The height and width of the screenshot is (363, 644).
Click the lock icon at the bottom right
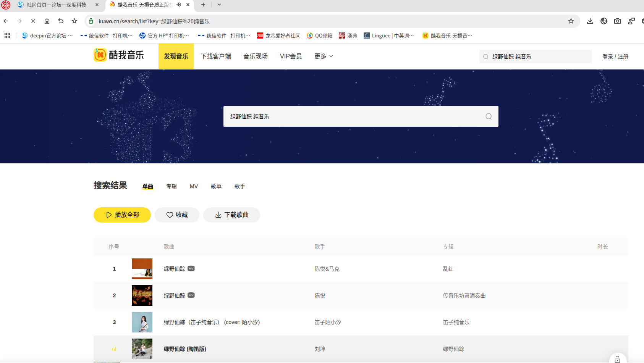click(617, 359)
